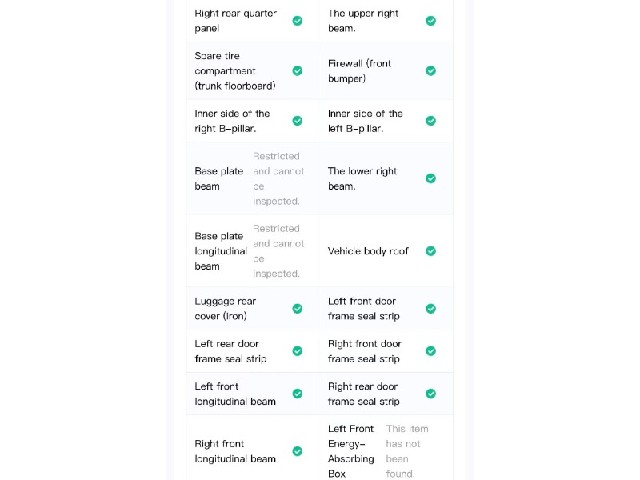Screen dimensions: 640x480
Task: Select the Base plate beam label
Action: 219,179
